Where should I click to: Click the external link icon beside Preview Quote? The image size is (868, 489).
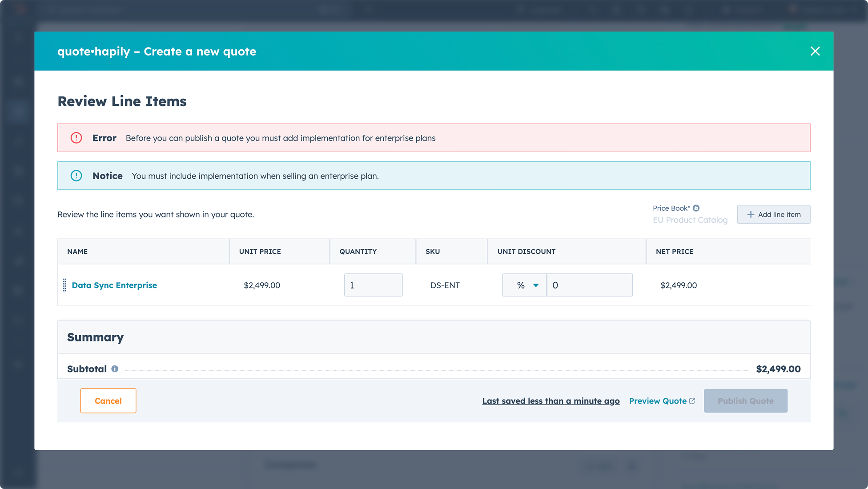pyautogui.click(x=692, y=401)
